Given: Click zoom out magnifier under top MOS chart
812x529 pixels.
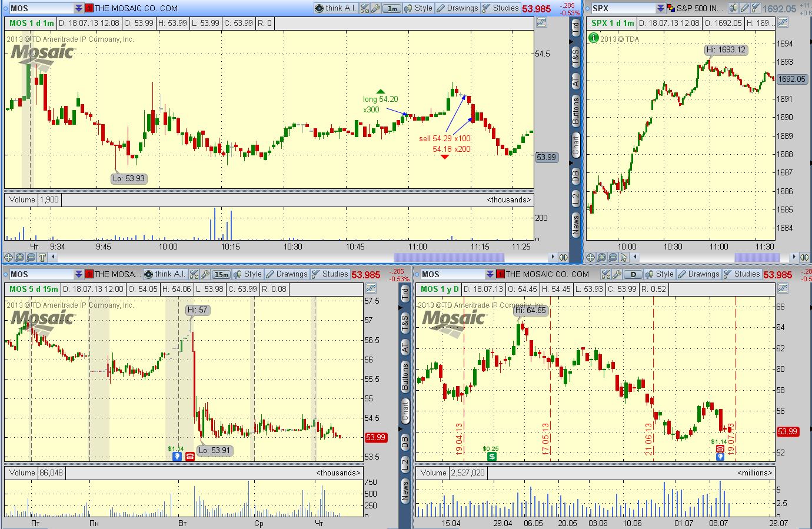Looking at the screenshot, I should tap(31, 257).
